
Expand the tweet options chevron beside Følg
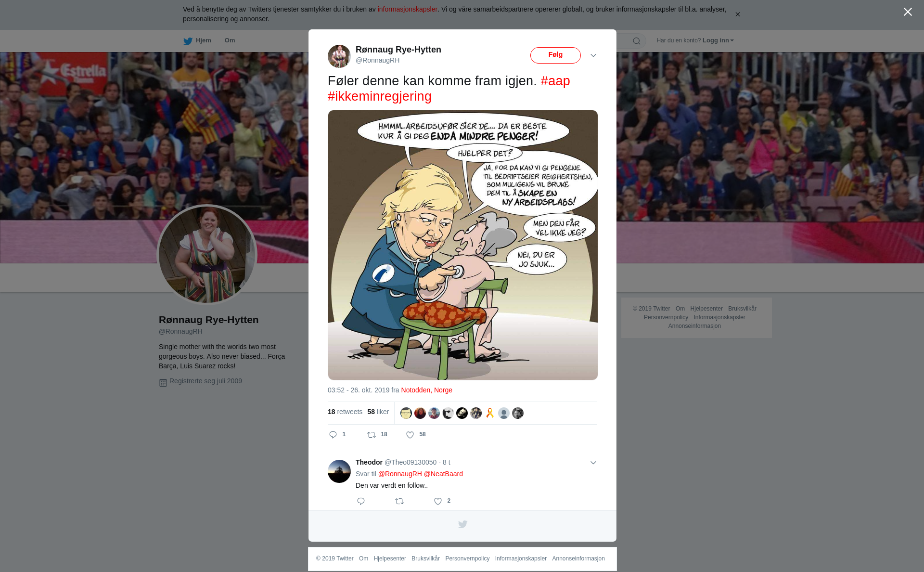click(593, 55)
